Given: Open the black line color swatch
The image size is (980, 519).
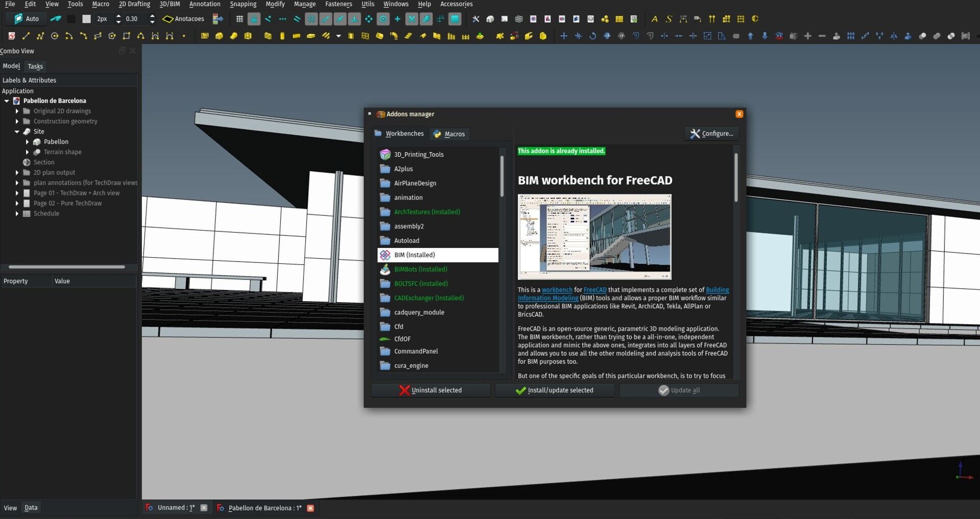Looking at the screenshot, I should coord(71,19).
